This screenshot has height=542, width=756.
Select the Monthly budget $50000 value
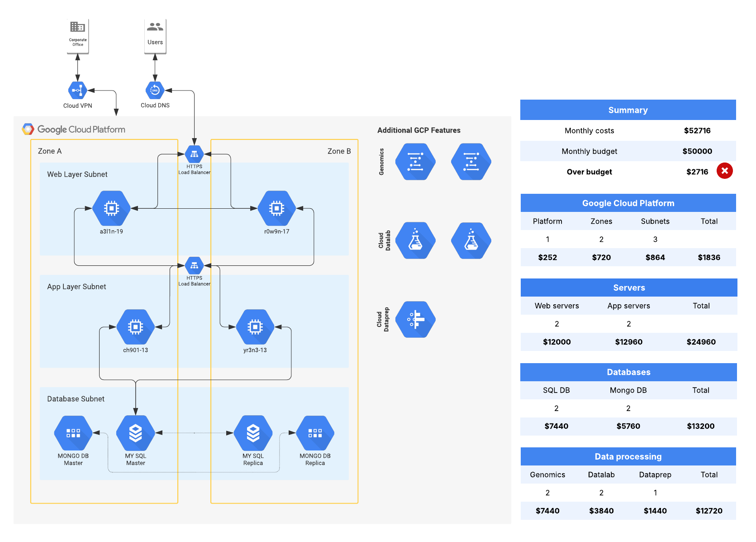click(x=697, y=151)
